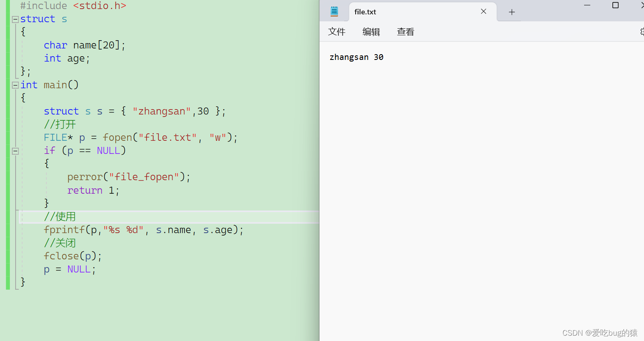Screen dimensions: 644x341
Task: Click the 'p = NULL;' line
Action: tap(70, 269)
